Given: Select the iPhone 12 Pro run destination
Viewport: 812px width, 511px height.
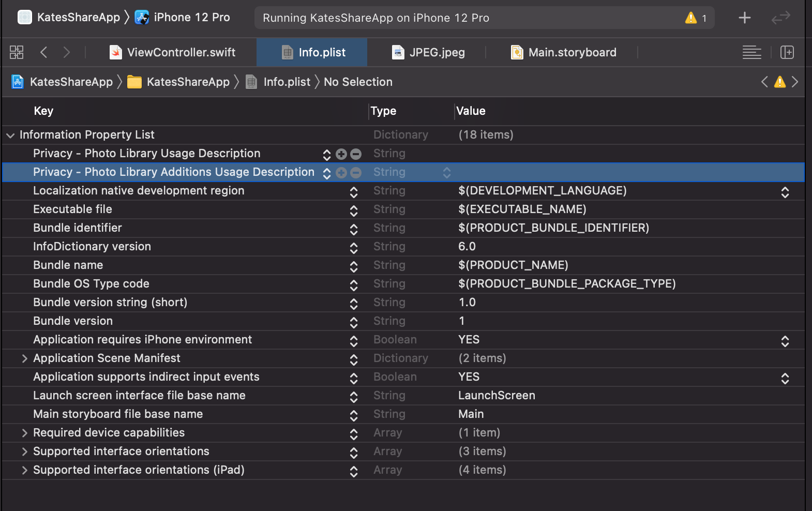Looking at the screenshot, I should click(x=183, y=17).
